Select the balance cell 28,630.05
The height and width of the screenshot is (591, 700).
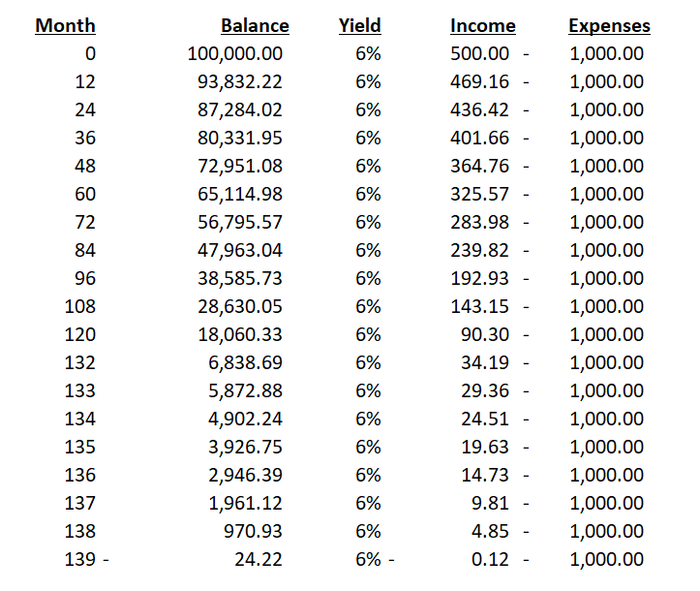(240, 307)
